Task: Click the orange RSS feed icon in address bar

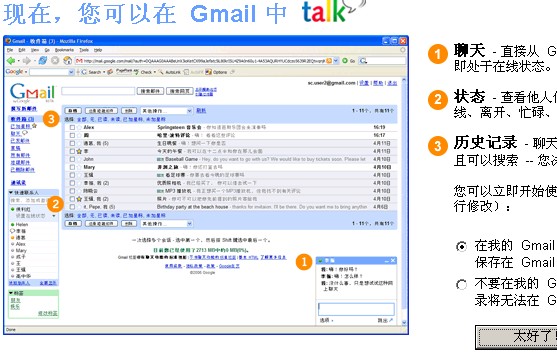Action: pyautogui.click(x=329, y=61)
